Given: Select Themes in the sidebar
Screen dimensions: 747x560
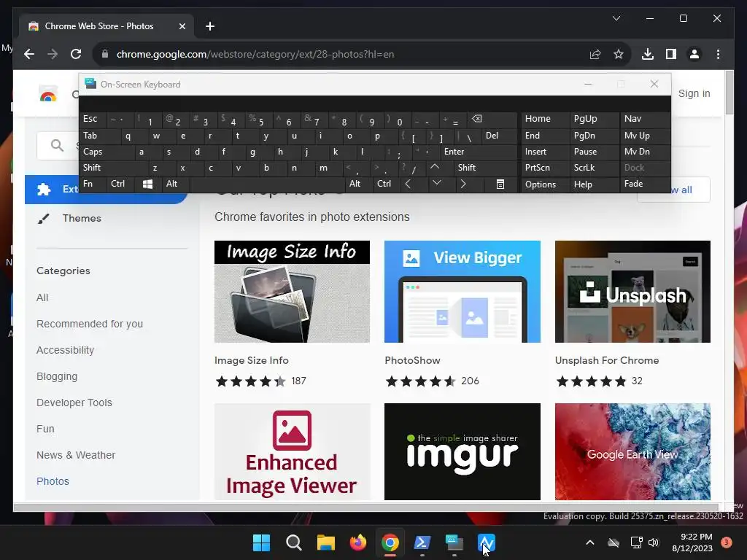Looking at the screenshot, I should coord(82,218).
